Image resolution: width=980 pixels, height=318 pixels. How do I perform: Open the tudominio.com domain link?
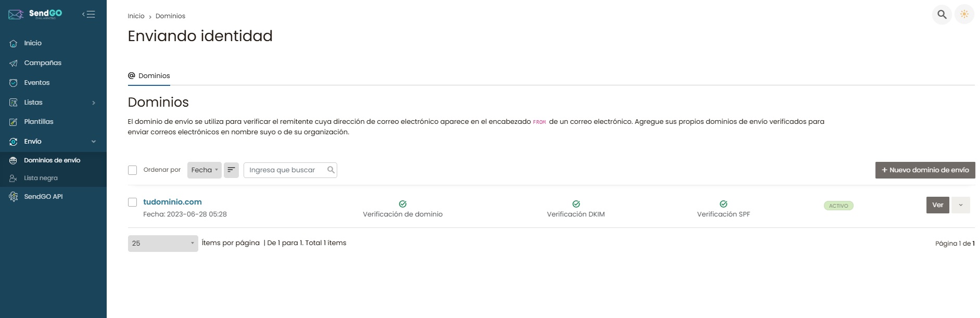pos(172,202)
